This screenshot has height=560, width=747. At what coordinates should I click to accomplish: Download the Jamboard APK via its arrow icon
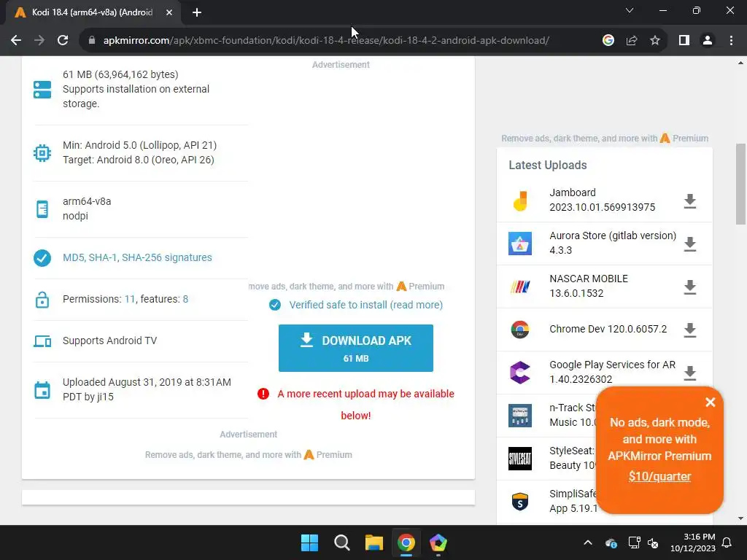690,201
